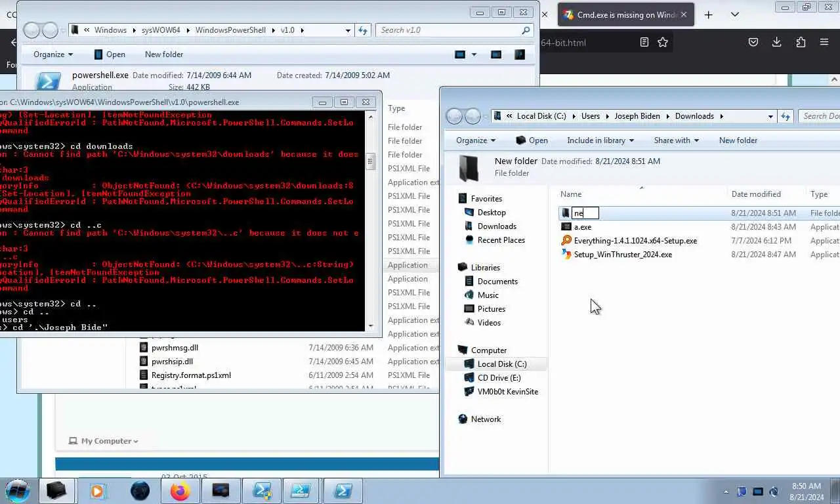Show hidden system tray icons arrow
This screenshot has width=840, height=504.
[726, 492]
